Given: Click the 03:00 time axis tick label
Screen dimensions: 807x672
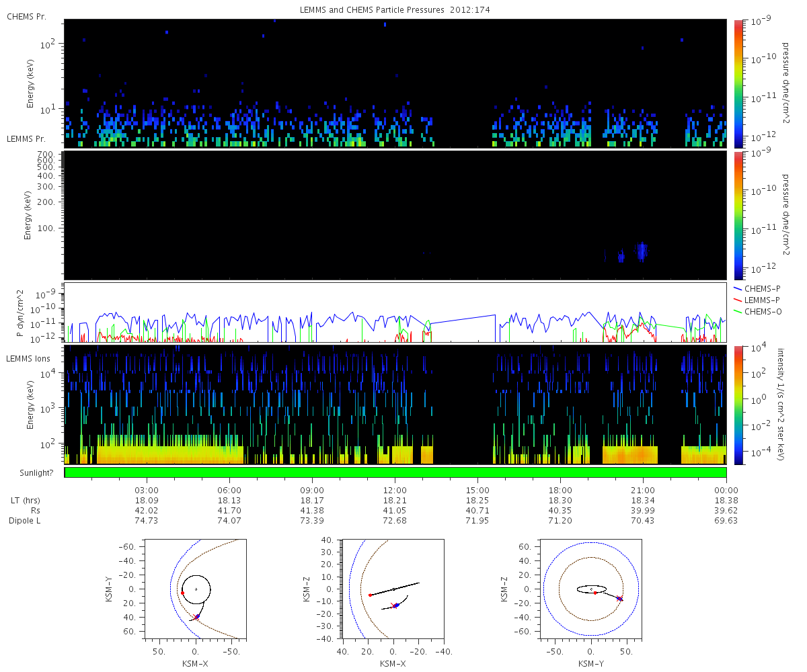Looking at the screenshot, I should (x=146, y=490).
